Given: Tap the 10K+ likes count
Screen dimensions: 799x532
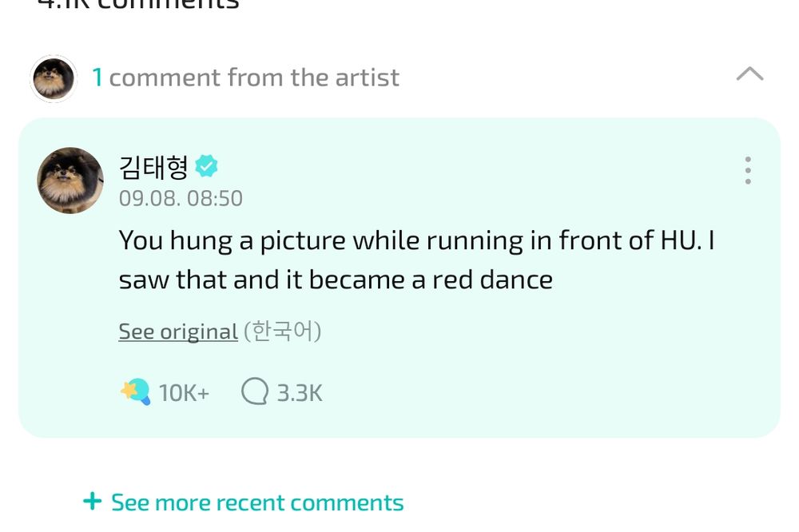Looking at the screenshot, I should pyautogui.click(x=184, y=393).
